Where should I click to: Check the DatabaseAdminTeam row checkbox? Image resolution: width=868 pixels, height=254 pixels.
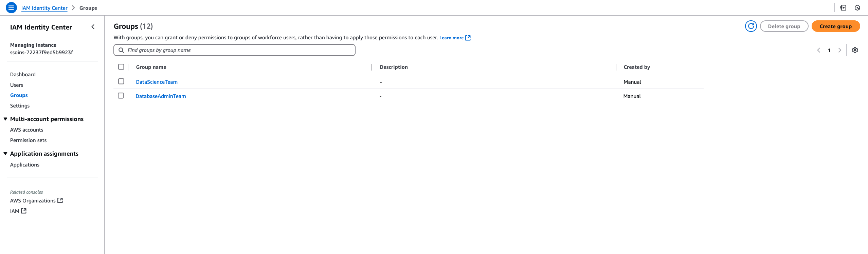coord(121,96)
